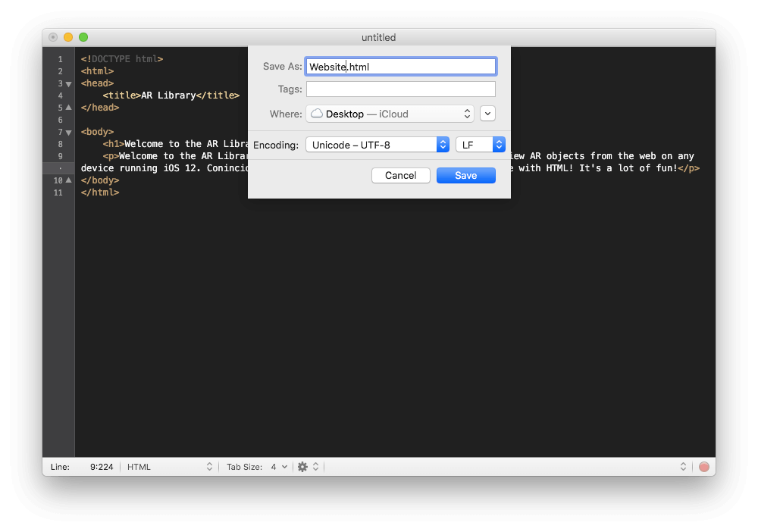Viewport: 758px width, 532px height.
Task: Click in the Save As filename field
Action: coord(400,67)
